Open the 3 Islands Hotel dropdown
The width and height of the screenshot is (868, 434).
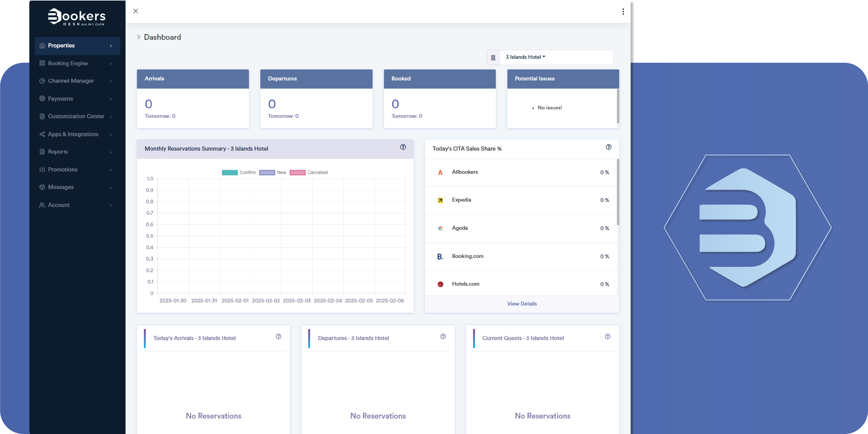525,57
